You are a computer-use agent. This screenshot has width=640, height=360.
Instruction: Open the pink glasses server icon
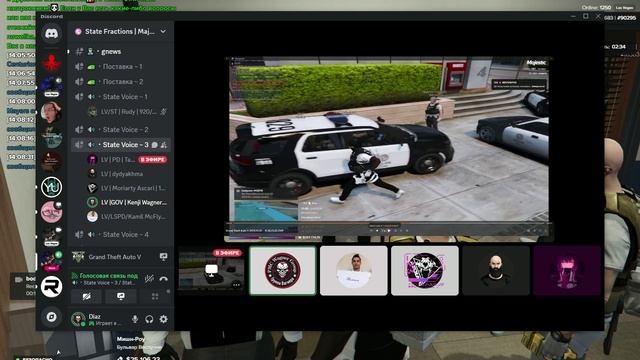pyautogui.click(x=51, y=212)
